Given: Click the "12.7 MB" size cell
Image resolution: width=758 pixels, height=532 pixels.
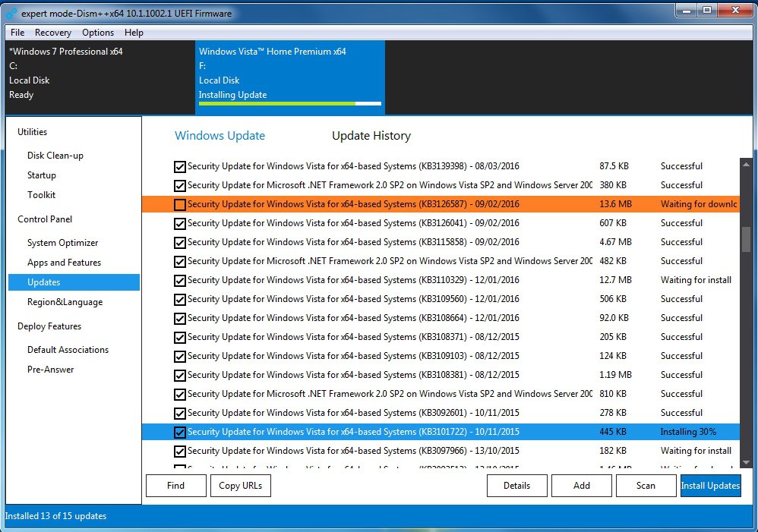Looking at the screenshot, I should [615, 280].
